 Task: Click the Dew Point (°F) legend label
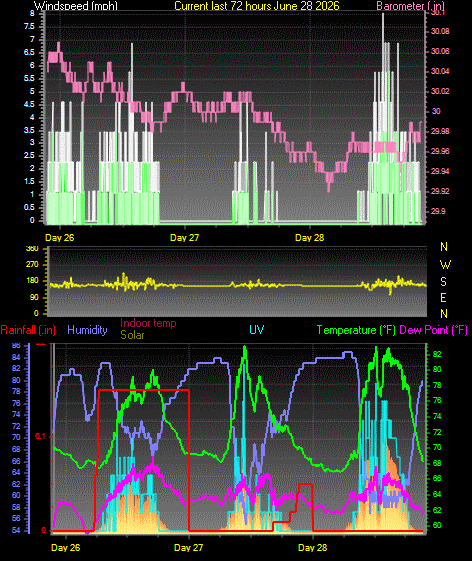tap(433, 330)
